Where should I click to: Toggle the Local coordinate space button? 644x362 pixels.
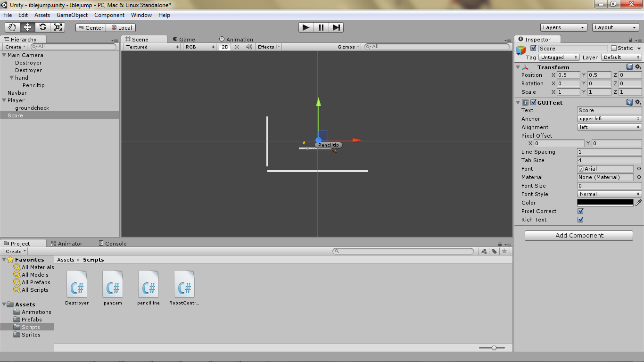tap(121, 28)
